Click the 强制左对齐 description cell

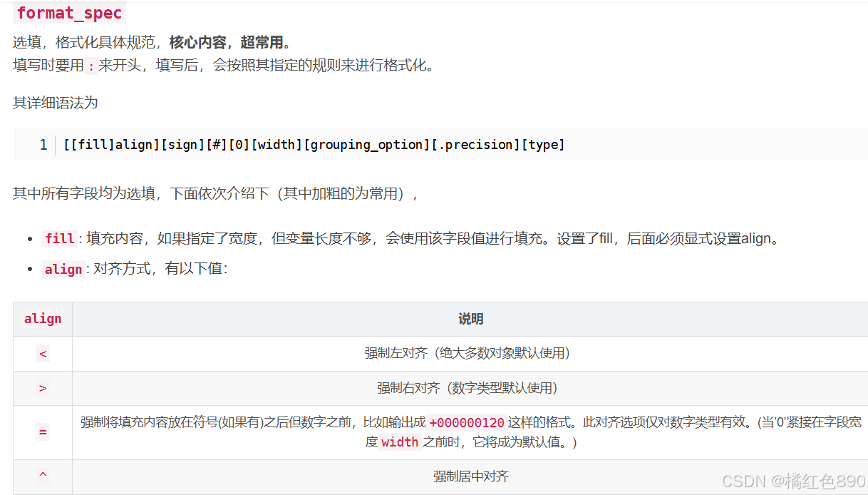click(x=470, y=354)
